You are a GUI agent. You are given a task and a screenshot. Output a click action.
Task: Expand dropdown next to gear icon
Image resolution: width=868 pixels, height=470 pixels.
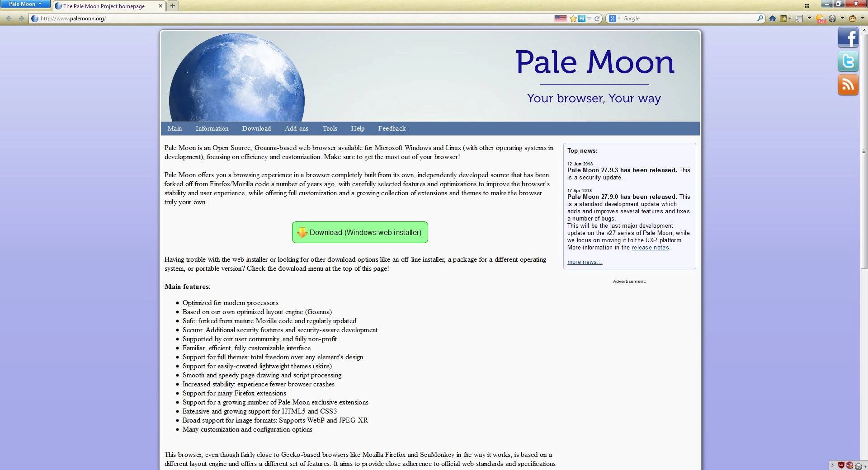(x=842, y=18)
